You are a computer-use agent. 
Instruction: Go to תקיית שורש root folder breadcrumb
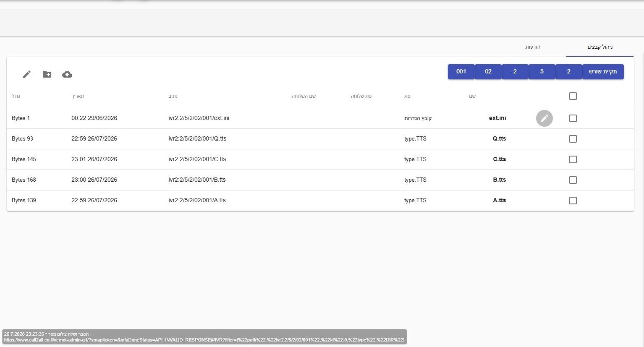coord(603,72)
